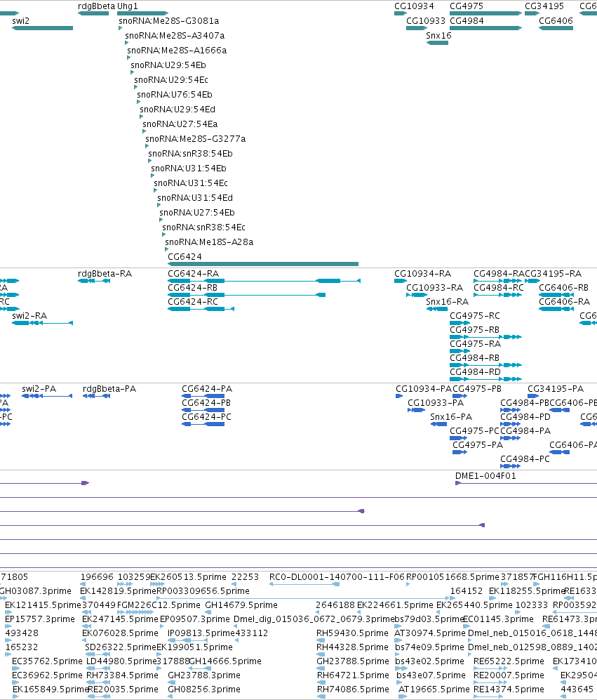Open the EC35762.5prime EST label
The height and width of the screenshot is (700, 597).
[x=47, y=661]
